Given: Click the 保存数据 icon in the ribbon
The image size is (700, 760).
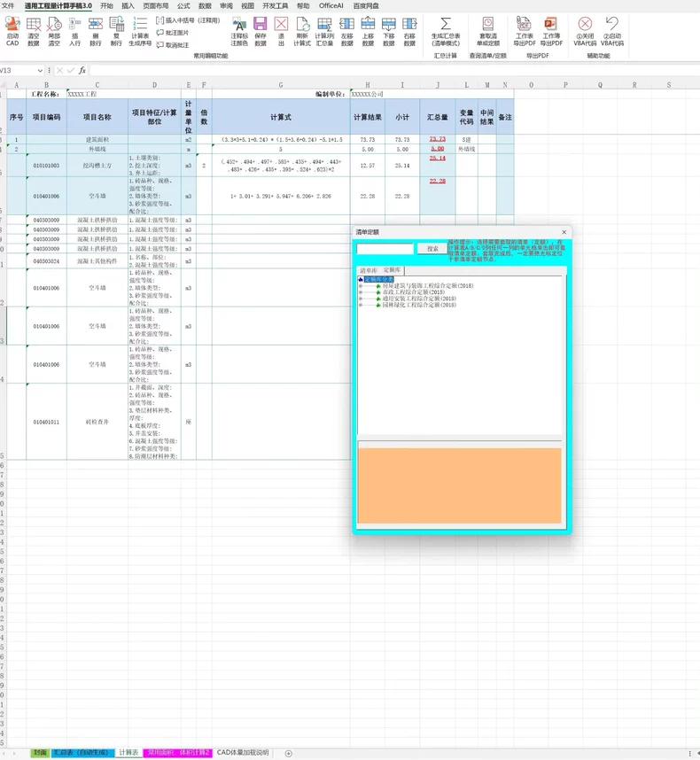Looking at the screenshot, I should [261, 30].
